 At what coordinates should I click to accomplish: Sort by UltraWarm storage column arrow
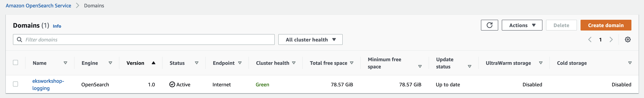coord(541,63)
